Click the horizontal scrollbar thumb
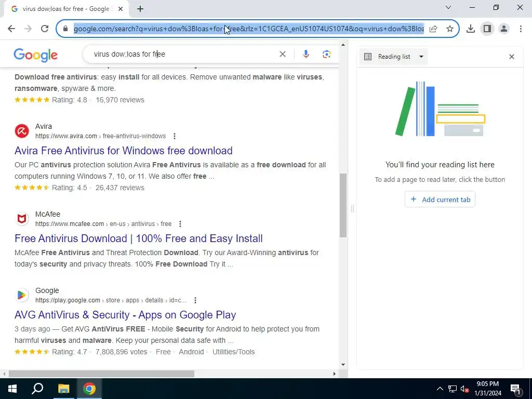532x399 pixels. click(101, 374)
